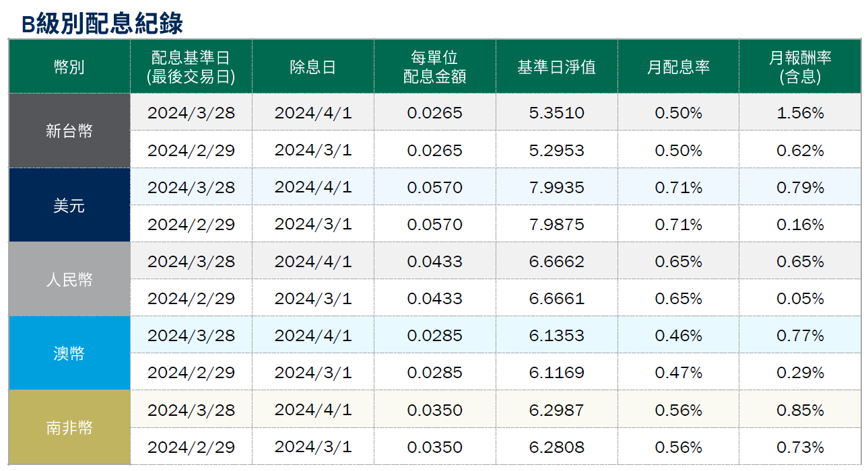Image resolution: width=868 pixels, height=471 pixels.
Task: Select the 幣別 column header
Action: (x=69, y=67)
